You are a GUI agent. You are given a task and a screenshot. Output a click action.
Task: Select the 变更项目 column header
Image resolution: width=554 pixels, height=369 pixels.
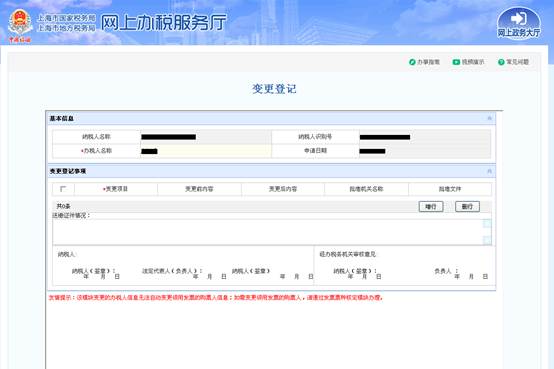click(x=116, y=189)
